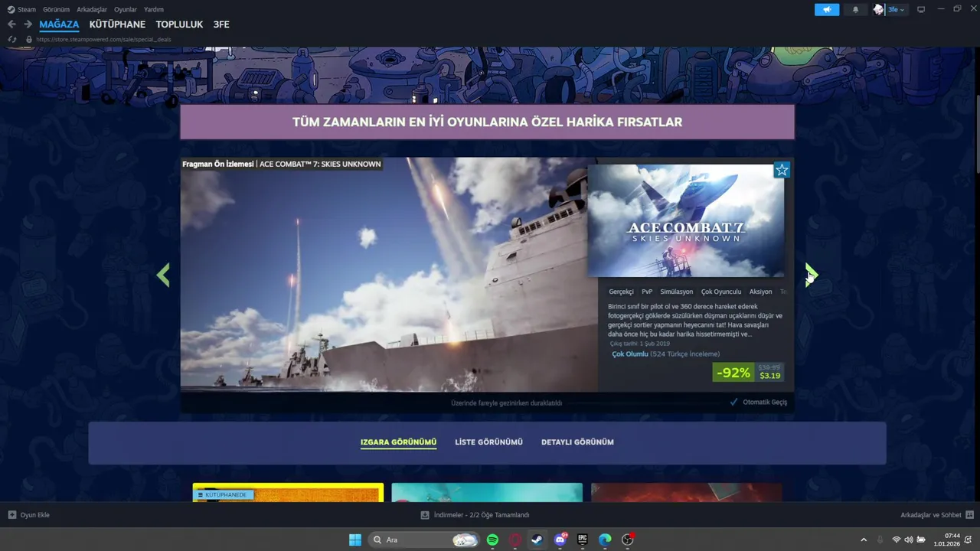
Task: Select the Simülasyon tag
Action: click(677, 292)
